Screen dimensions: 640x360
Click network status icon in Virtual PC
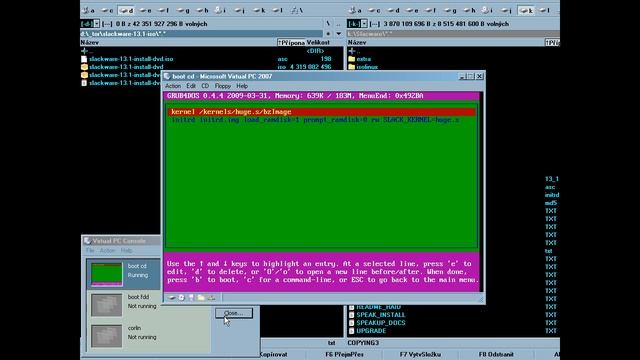[211, 298]
